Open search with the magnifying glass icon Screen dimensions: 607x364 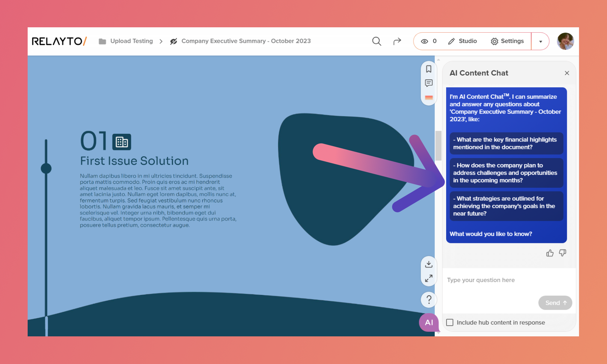pyautogui.click(x=376, y=41)
